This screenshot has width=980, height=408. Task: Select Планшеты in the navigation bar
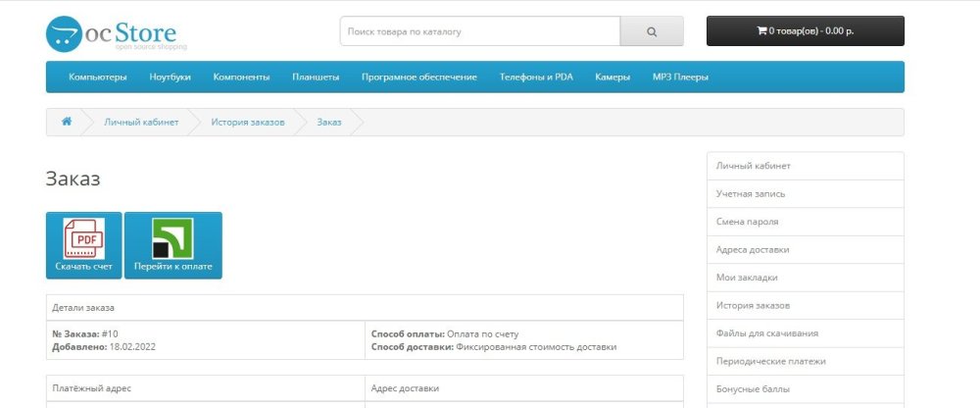pyautogui.click(x=316, y=77)
